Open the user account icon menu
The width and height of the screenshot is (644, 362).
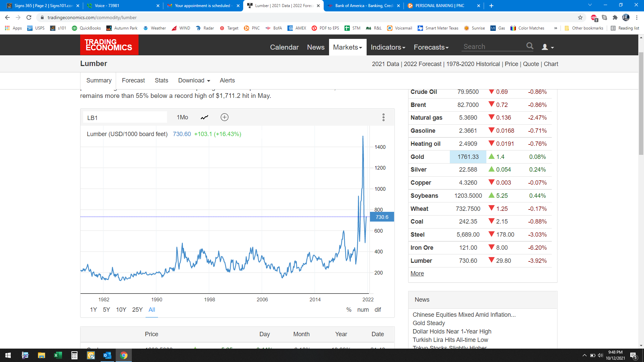[547, 47]
